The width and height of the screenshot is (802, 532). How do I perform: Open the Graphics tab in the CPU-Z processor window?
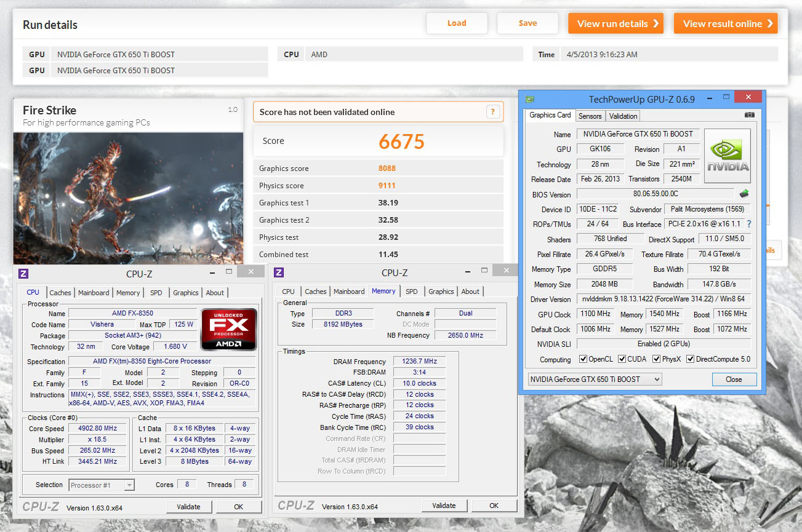(x=186, y=293)
